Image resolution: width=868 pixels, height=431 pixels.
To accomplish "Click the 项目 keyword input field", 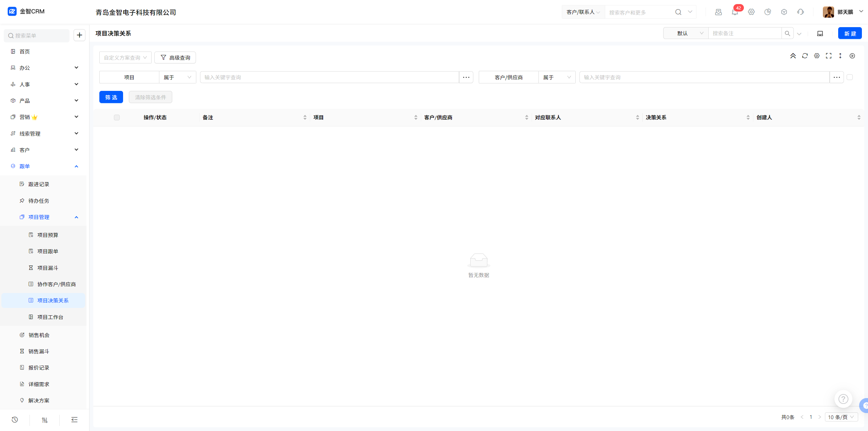I will 329,77.
